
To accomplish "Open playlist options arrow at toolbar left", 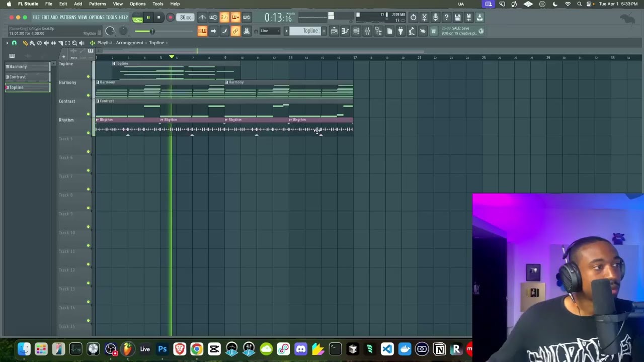I will click(7, 43).
